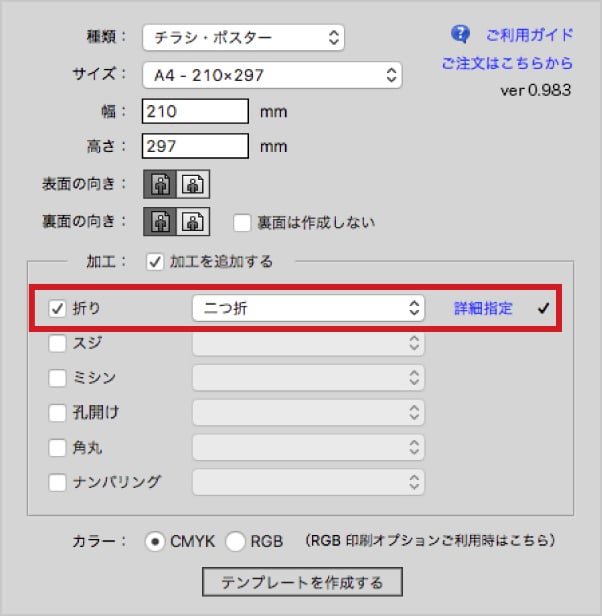Select landscape orientation for 表面の向き

pos(193,184)
